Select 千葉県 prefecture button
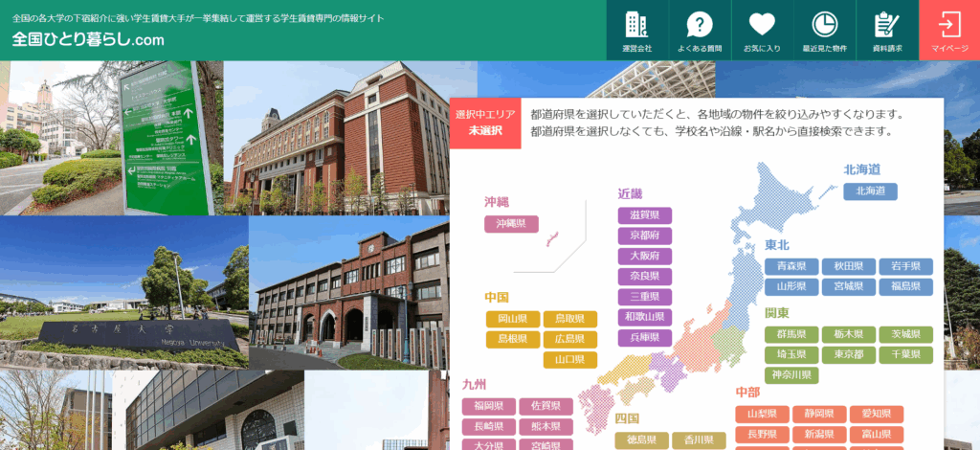Viewport: 980px width, 450px height. (905, 355)
